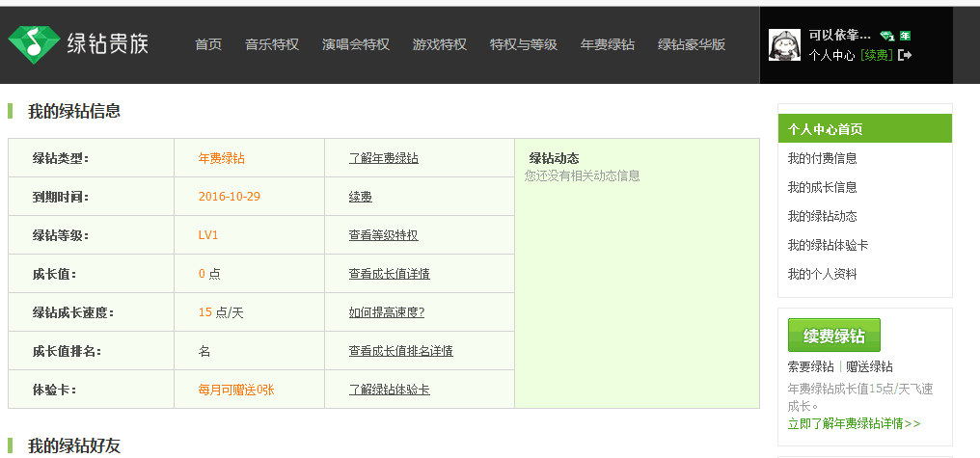The width and height of the screenshot is (980, 458).
Task: Select 个人中心首页 sidebar tab
Action: tap(865, 128)
